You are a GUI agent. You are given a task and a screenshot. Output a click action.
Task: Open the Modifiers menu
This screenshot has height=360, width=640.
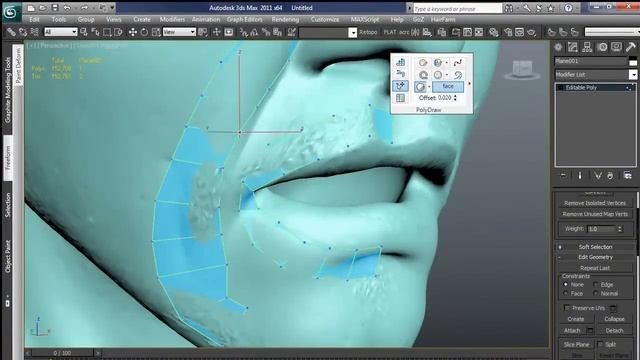(172, 20)
